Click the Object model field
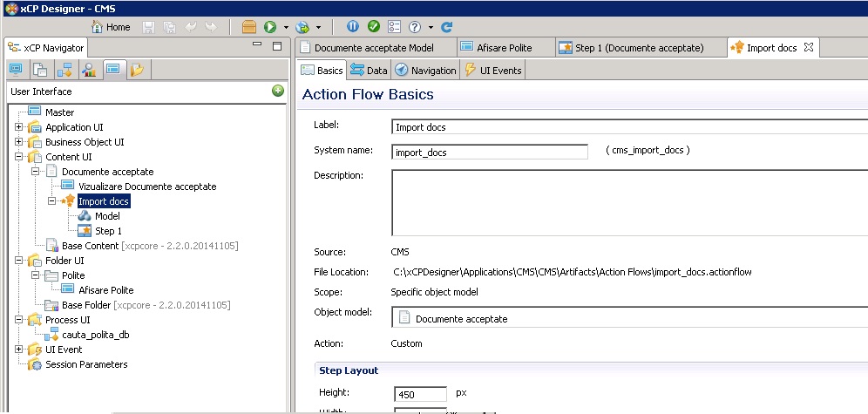The width and height of the screenshot is (868, 414). point(629,318)
